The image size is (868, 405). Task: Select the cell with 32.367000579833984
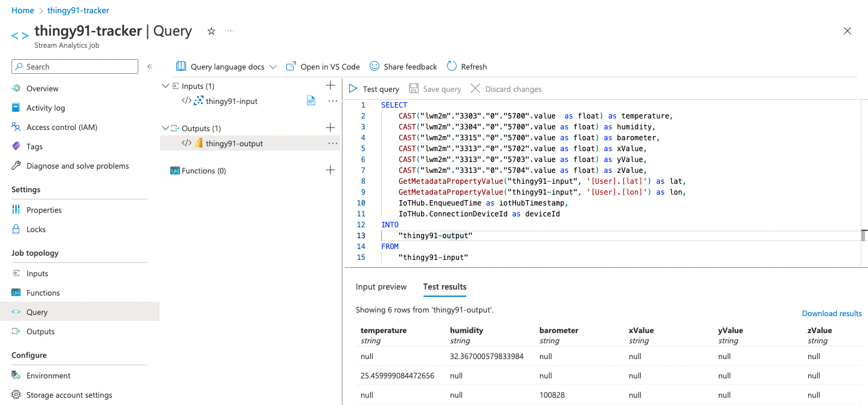click(x=487, y=357)
